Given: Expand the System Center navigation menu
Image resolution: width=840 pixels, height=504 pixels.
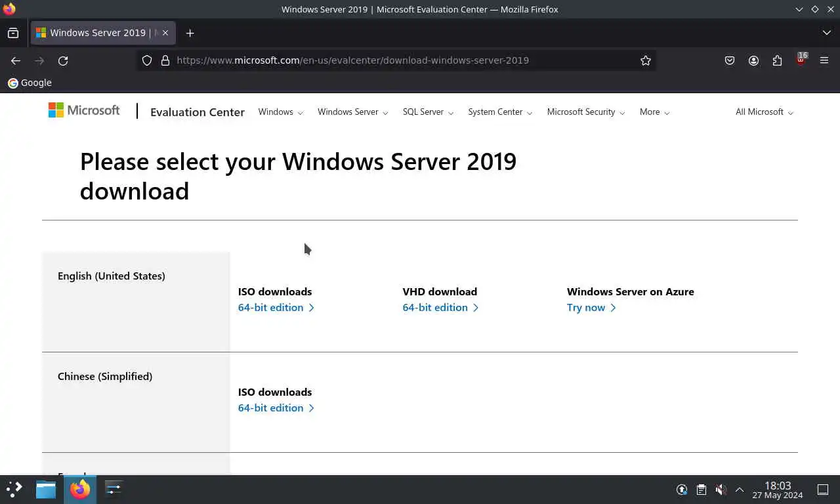Looking at the screenshot, I should tap(500, 112).
